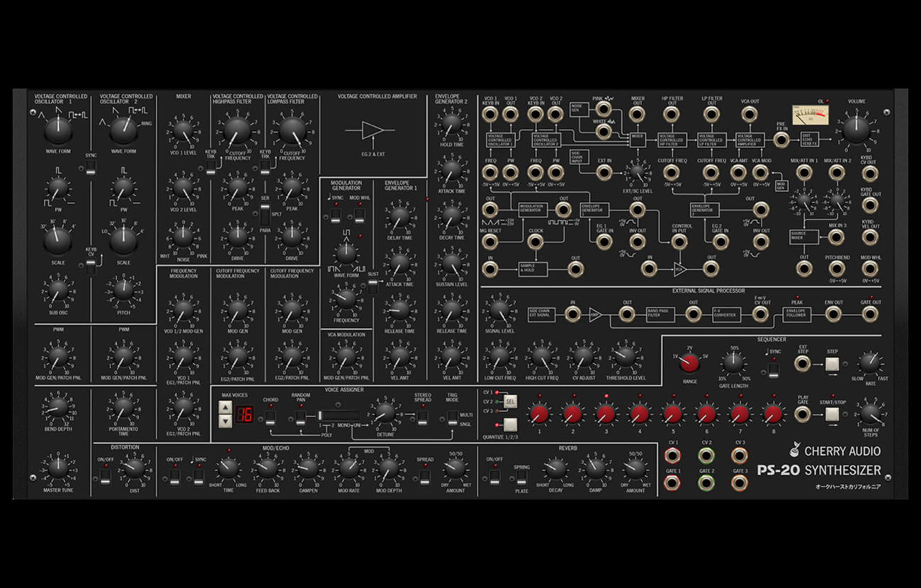Toggle the lowpass filter KEYB TRK switch
921x588 pixels.
264,167
